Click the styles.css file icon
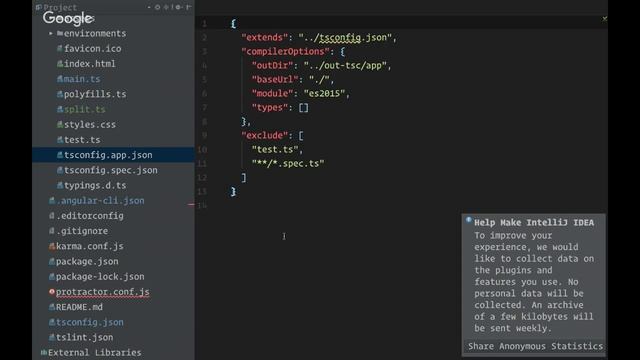 click(x=60, y=124)
